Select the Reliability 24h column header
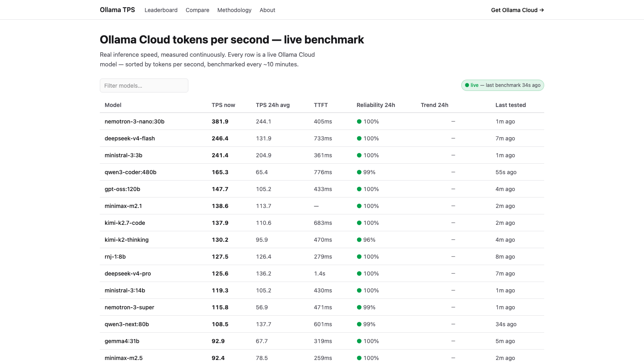 click(376, 105)
